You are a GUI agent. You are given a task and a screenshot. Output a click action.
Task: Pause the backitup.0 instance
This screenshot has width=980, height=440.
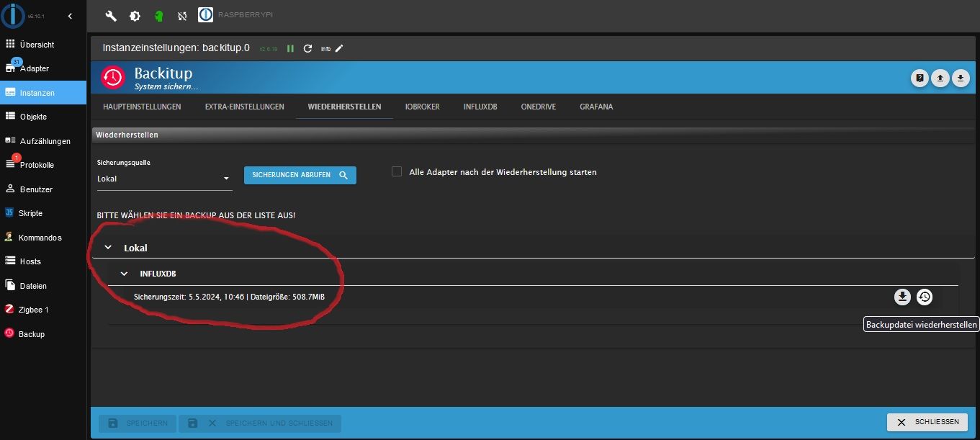[291, 48]
